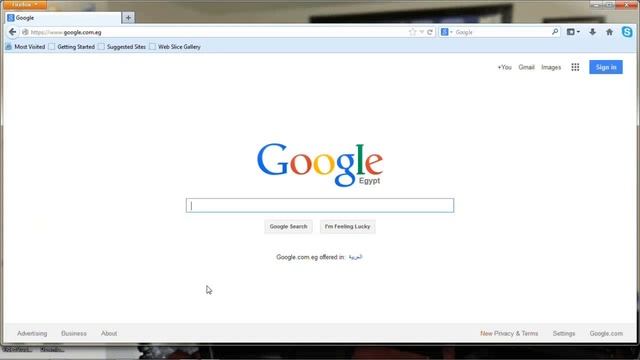
Task: Open the Most Visited bookmarks folder
Action: click(25, 47)
